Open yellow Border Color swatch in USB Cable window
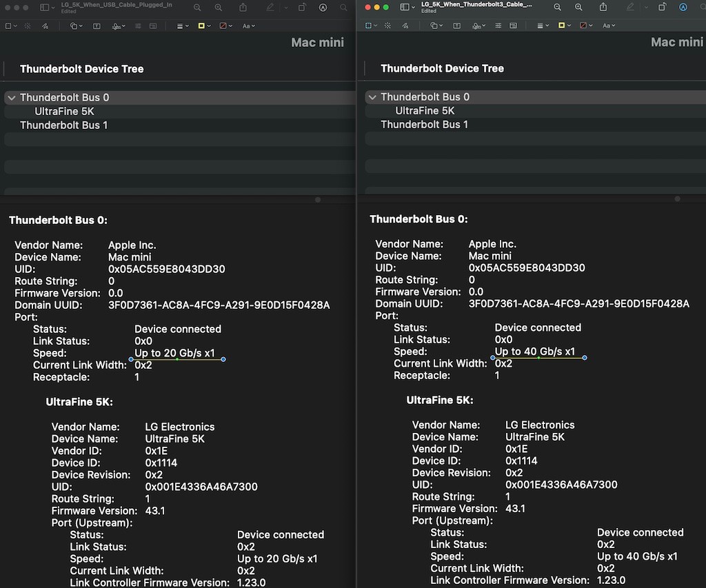The image size is (706, 588). (204, 26)
